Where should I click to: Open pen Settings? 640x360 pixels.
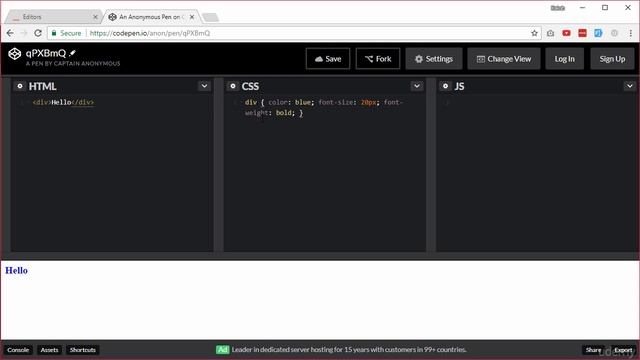point(434,59)
